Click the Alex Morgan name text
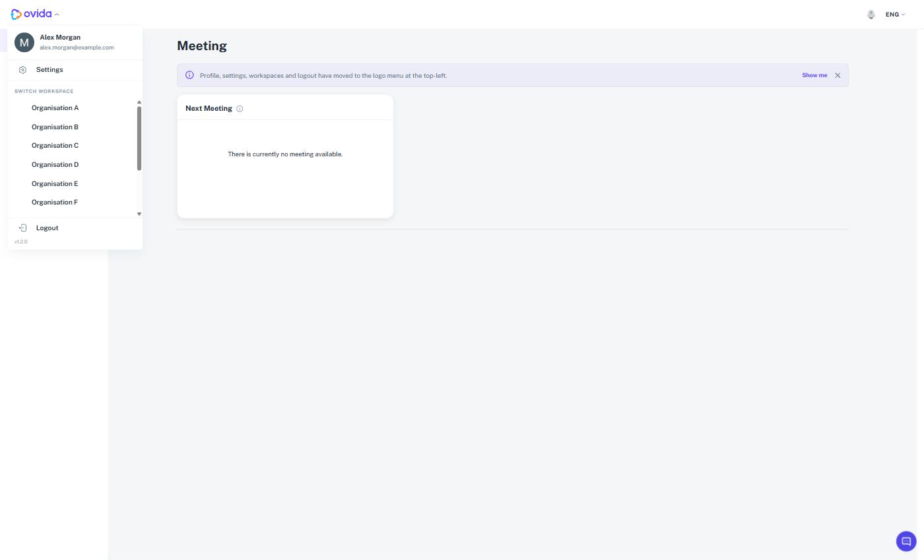924x560 pixels. pyautogui.click(x=60, y=38)
